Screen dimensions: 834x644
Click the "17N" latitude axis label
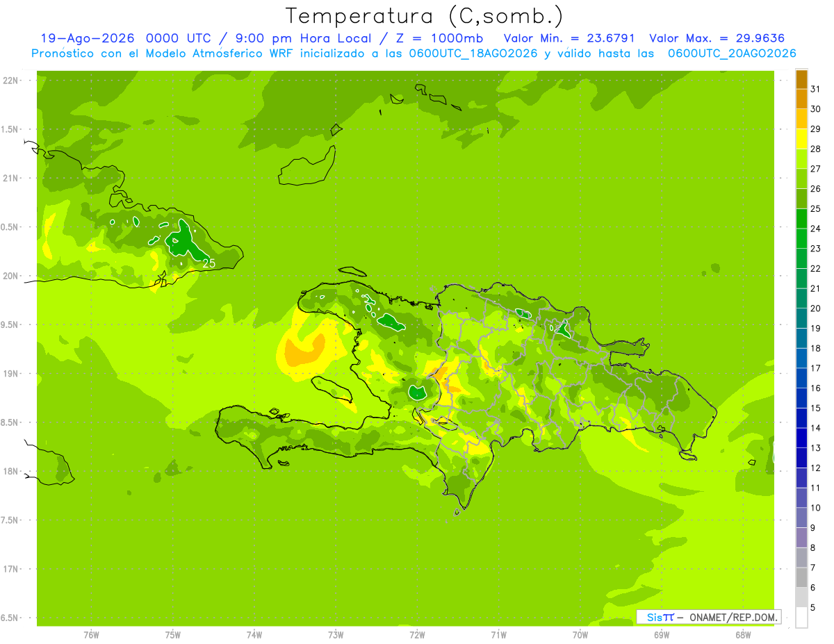(x=11, y=570)
